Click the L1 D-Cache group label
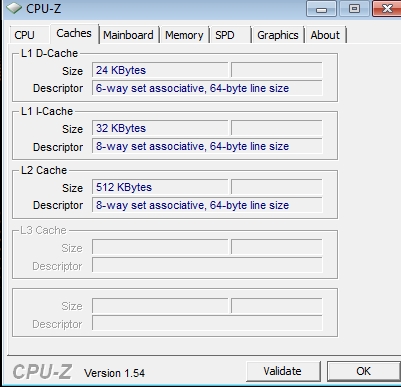The height and width of the screenshot is (387, 401). (x=49, y=53)
